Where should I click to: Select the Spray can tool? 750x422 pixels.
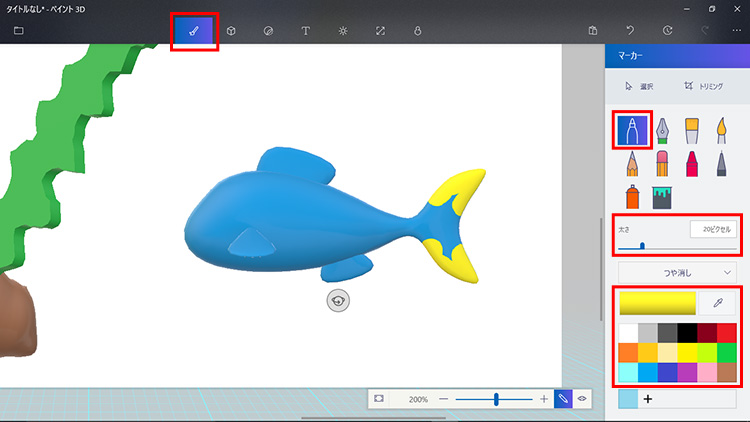632,196
